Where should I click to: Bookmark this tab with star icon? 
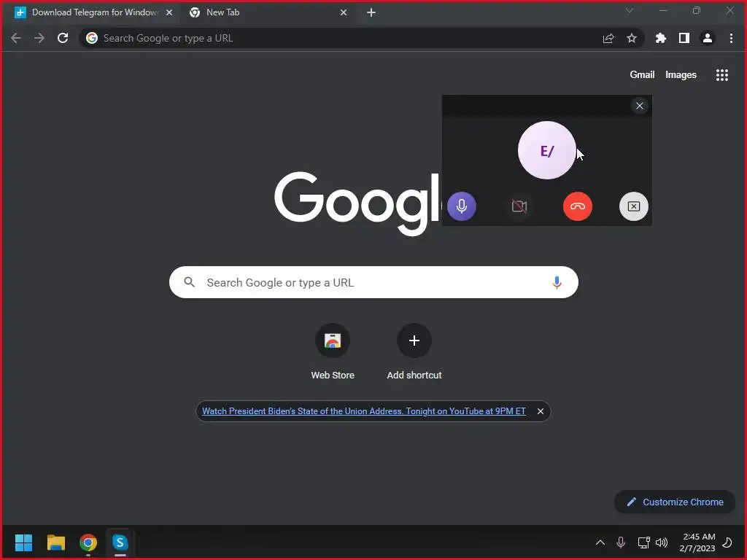pos(632,38)
